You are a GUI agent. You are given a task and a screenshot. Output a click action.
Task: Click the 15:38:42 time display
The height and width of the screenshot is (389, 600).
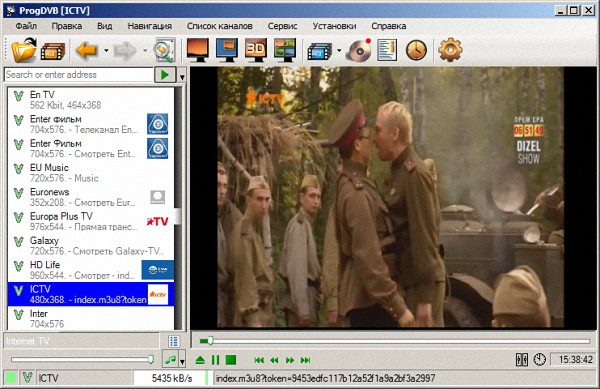575,360
